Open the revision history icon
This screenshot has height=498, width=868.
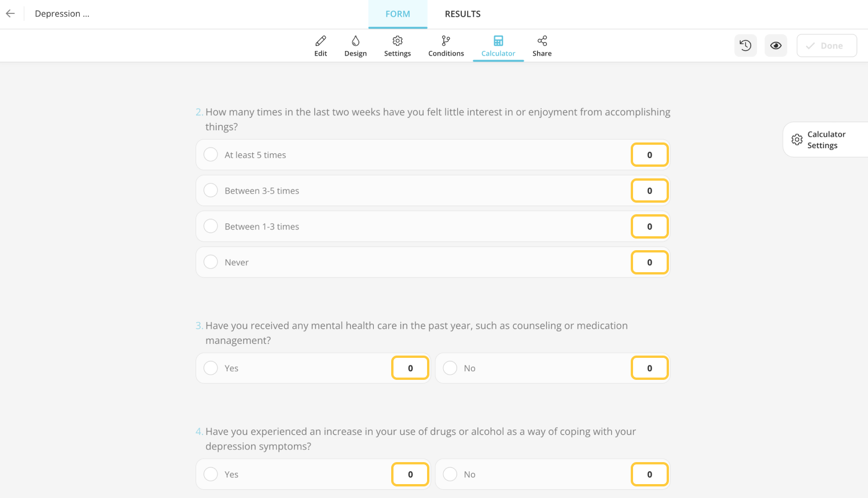point(745,45)
